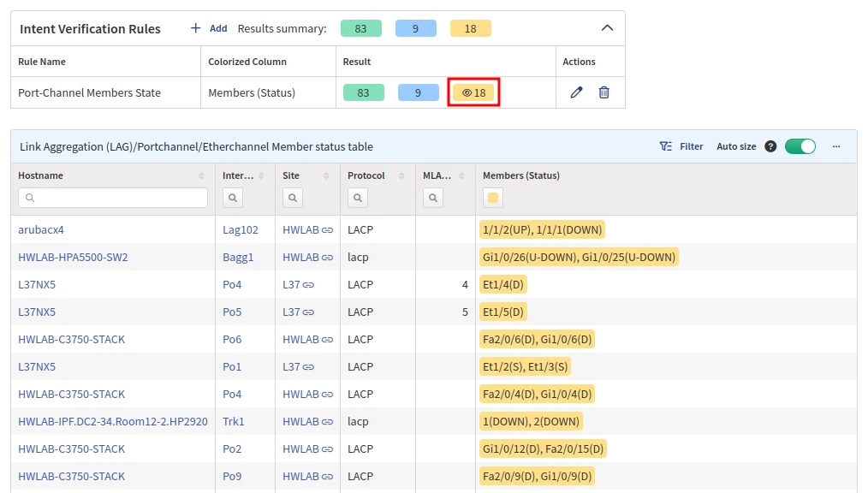Click the yellow color filter in Members column

492,198
